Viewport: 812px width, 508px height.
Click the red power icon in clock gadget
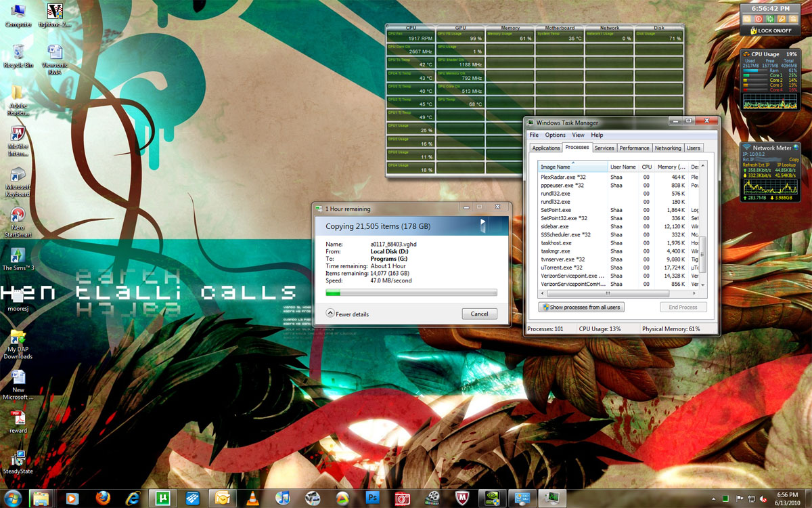tap(759, 19)
